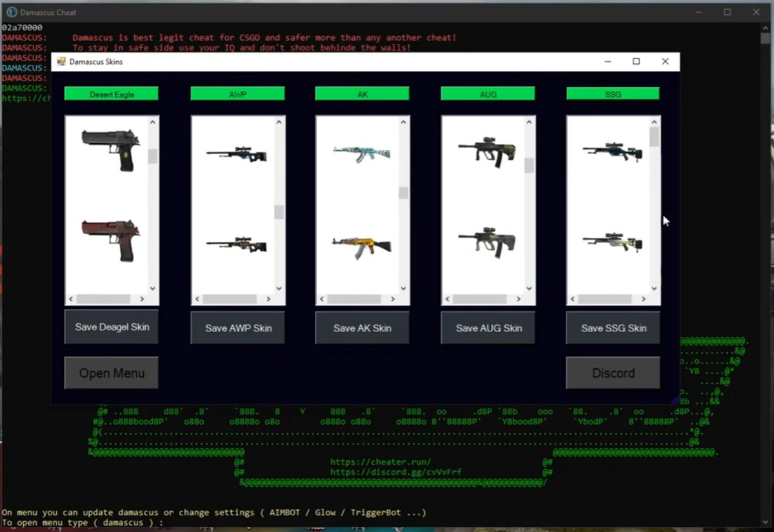This screenshot has width=774, height=532.
Task: Click down arrow of AWP list scrollbar
Action: [279, 288]
